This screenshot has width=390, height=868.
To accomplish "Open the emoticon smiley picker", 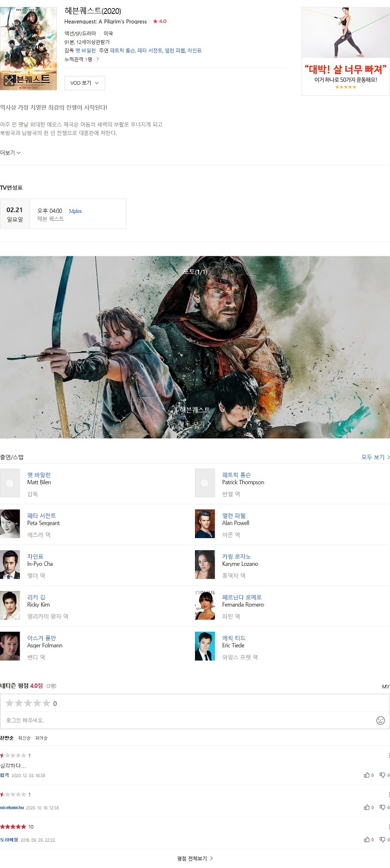I will coord(381,720).
